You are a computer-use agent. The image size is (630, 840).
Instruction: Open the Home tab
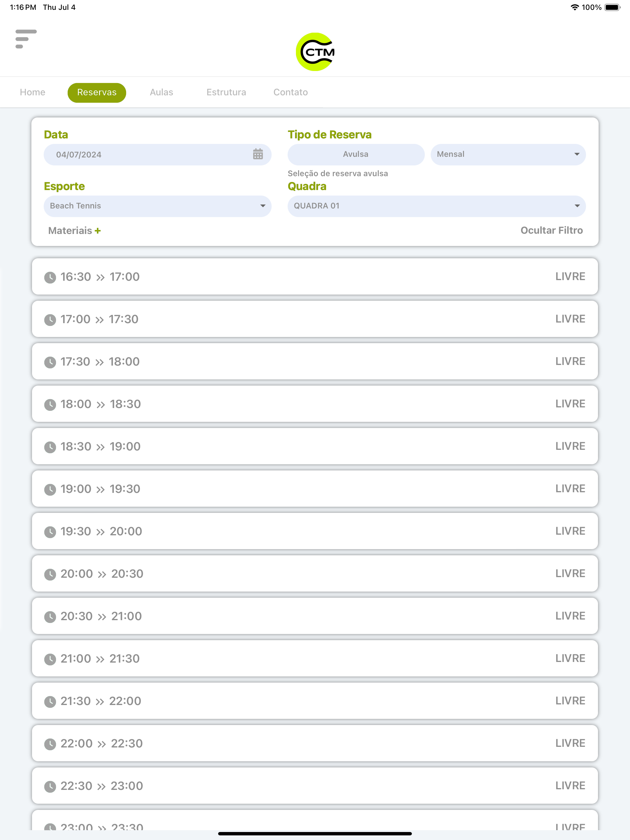tap(33, 92)
